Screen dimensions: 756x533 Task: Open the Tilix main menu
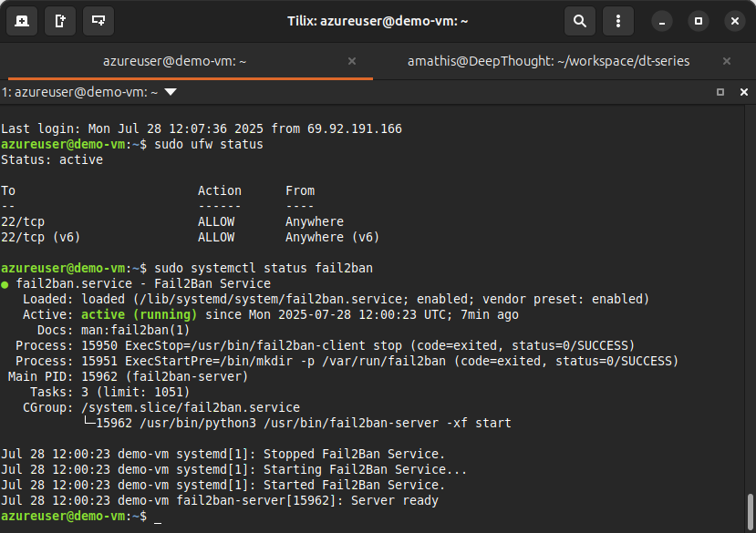click(618, 21)
